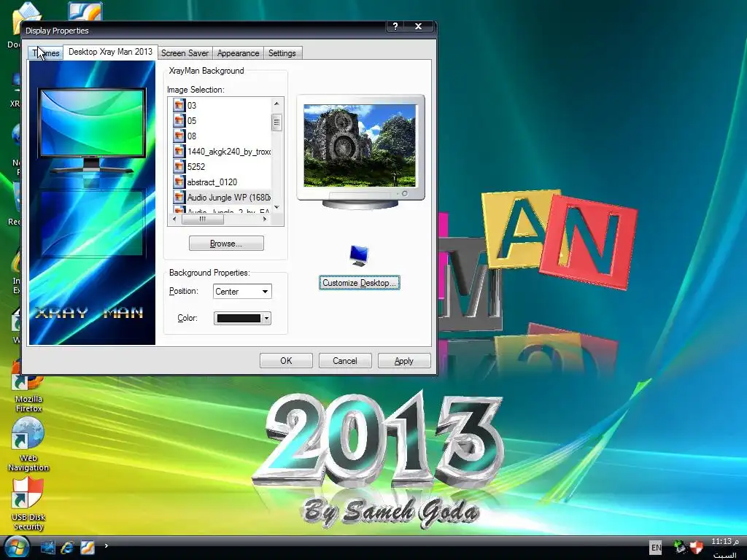Click Customize Desktop... button
Screen dimensions: 747x560
[x=359, y=283]
